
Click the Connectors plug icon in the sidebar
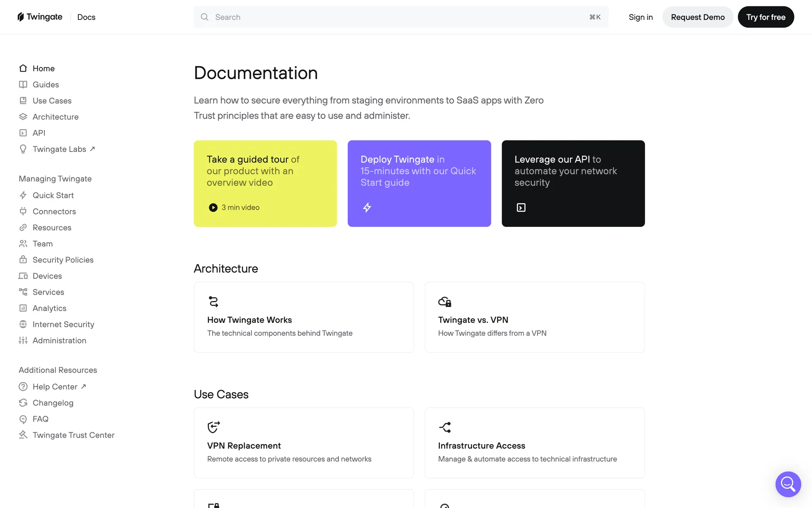23,211
